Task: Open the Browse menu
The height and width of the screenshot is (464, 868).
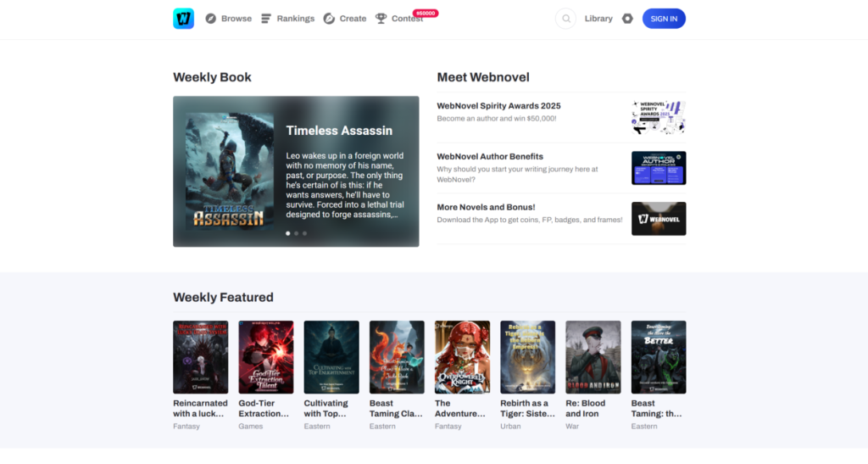Action: tap(236, 19)
